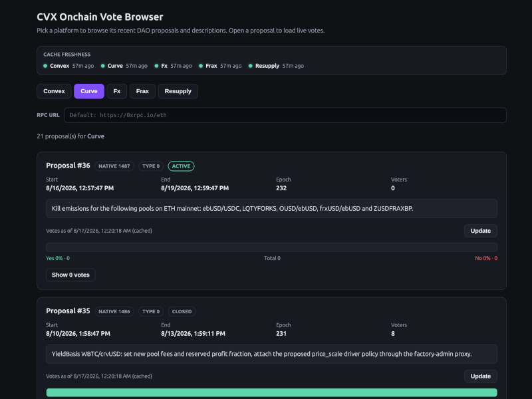The image size is (532, 399).
Task: Click the CLOSED status badge on Proposal #35
Action: pos(182,311)
